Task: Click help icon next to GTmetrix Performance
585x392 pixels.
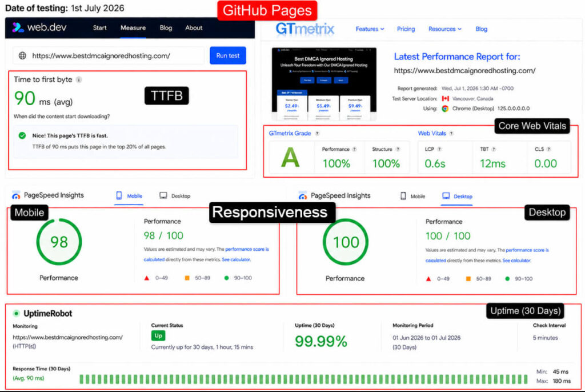Action: click(x=354, y=149)
